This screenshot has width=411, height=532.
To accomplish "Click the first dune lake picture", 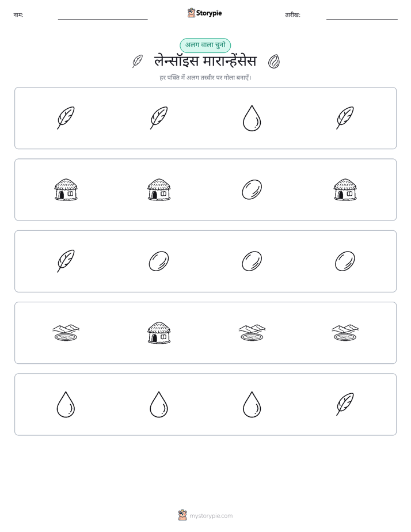I will (66, 333).
